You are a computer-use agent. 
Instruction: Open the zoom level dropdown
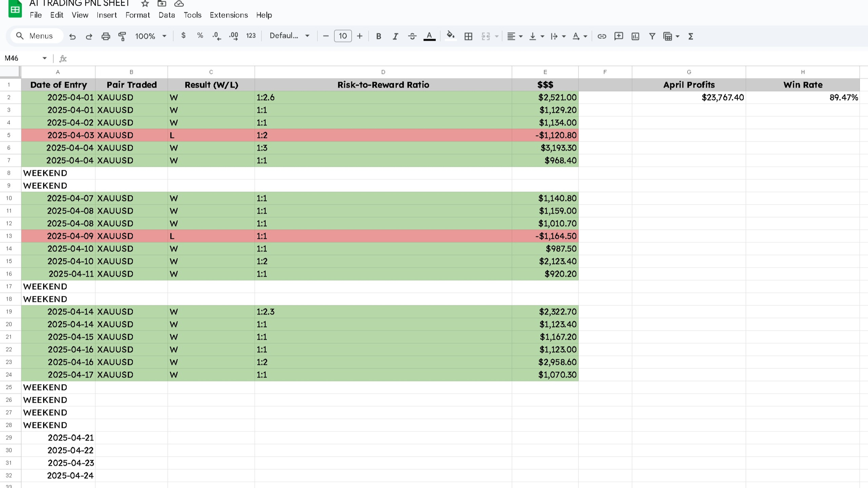point(151,36)
